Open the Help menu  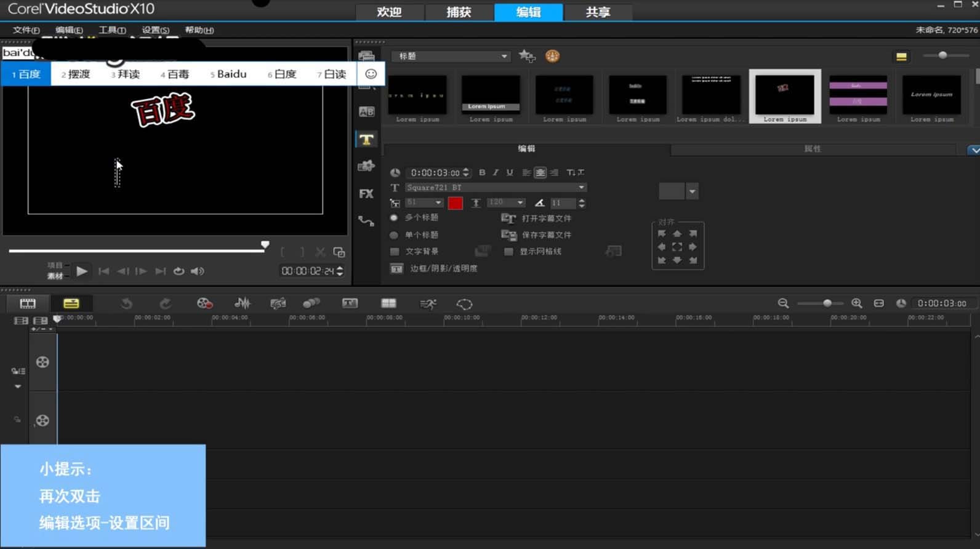199,30
